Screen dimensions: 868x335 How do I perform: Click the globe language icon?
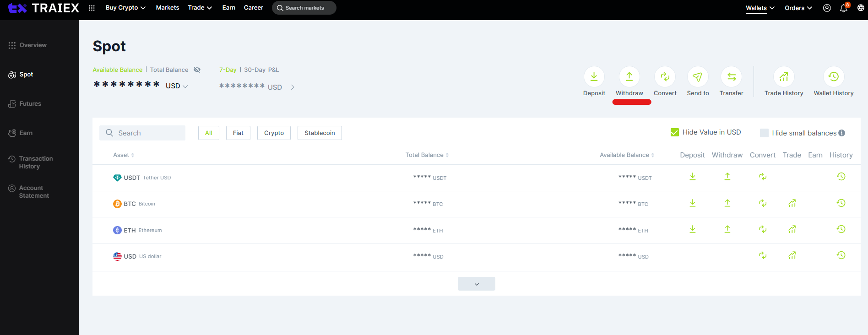(x=861, y=8)
